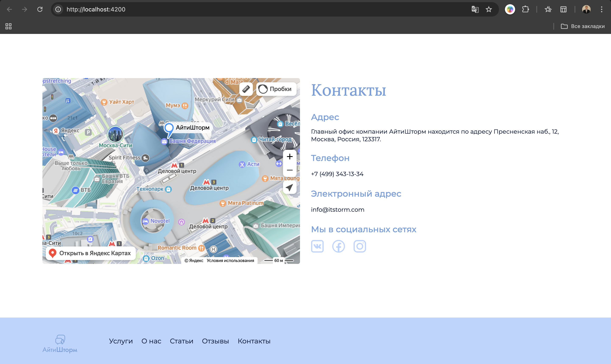611x364 pixels.
Task: Click the geolocation arrow on the map
Action: click(290, 187)
